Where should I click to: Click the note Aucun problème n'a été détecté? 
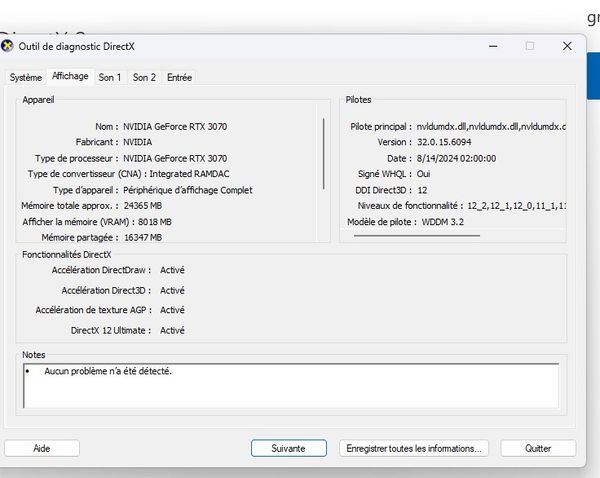[x=108, y=371]
